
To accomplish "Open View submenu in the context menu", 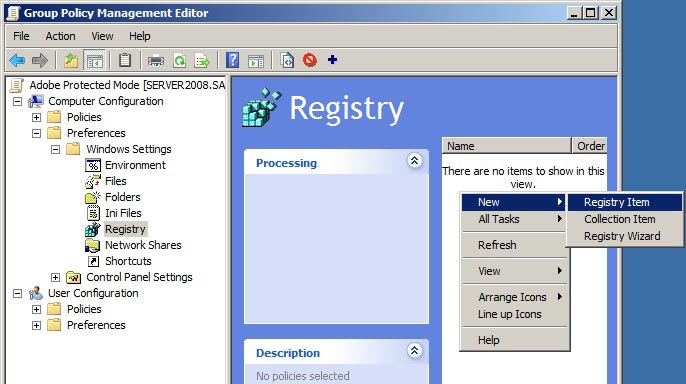I will tap(514, 271).
